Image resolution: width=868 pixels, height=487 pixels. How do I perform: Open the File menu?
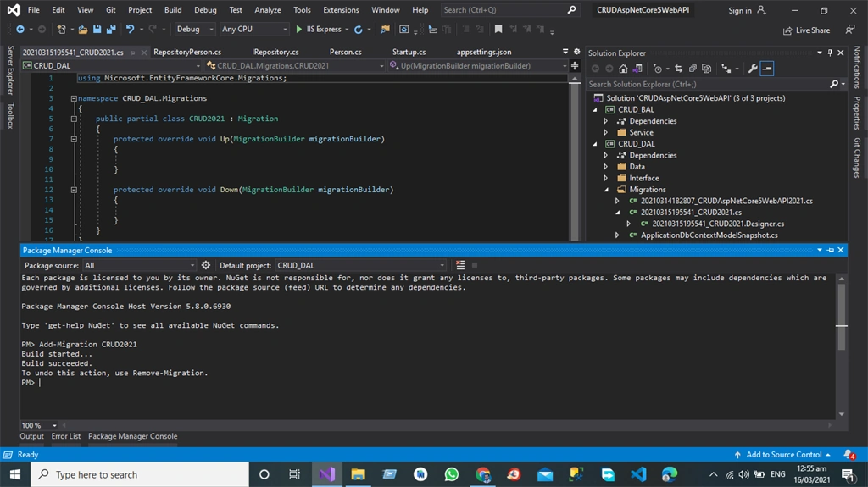(33, 10)
